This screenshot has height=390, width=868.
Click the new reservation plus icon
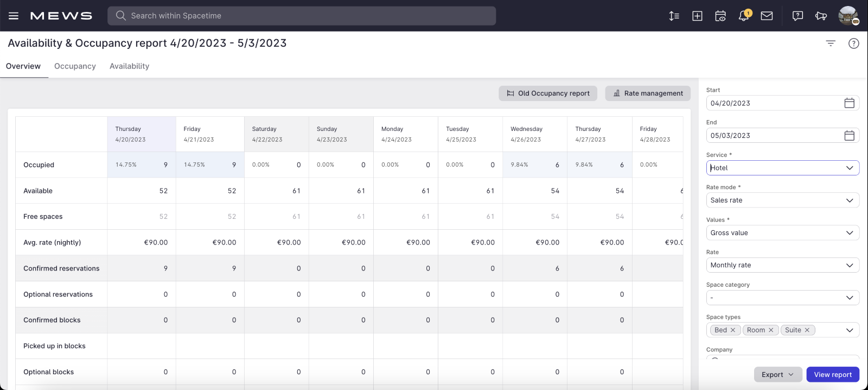tap(697, 16)
